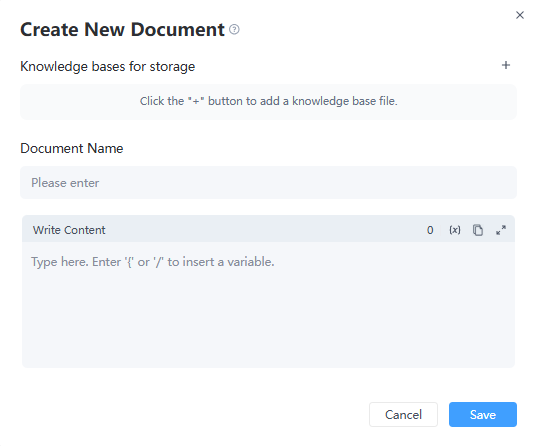Image resolution: width=537 pixels, height=446 pixels.
Task: Click the Document Name input field
Action: pyautogui.click(x=268, y=183)
